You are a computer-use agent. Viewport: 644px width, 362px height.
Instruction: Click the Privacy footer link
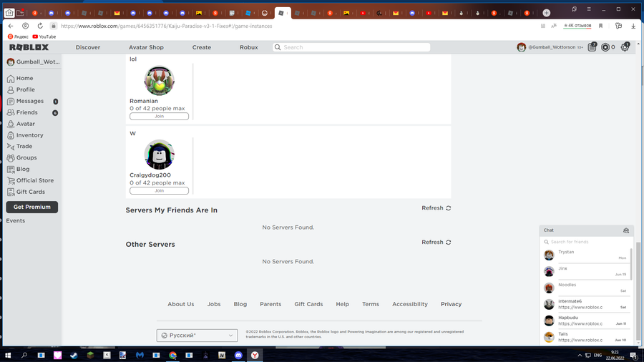[x=452, y=304]
